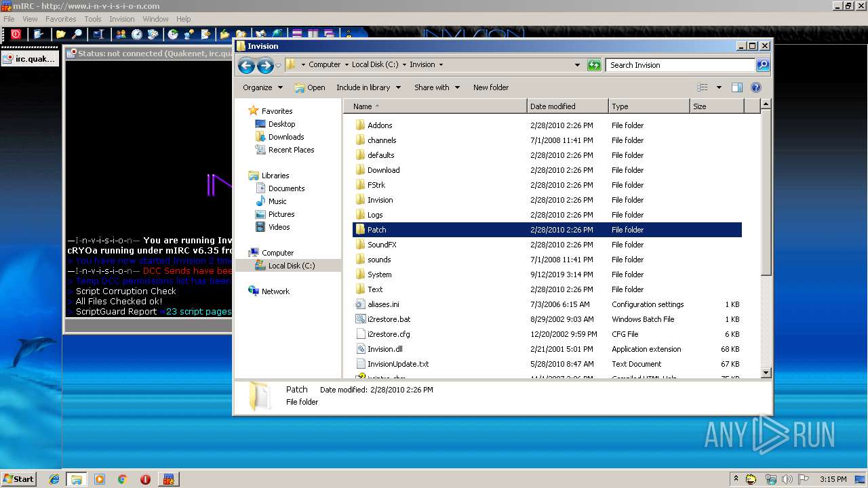Click the search magnifier in Explorer
Image resolution: width=868 pixels, height=488 pixels.
pyautogui.click(x=763, y=65)
